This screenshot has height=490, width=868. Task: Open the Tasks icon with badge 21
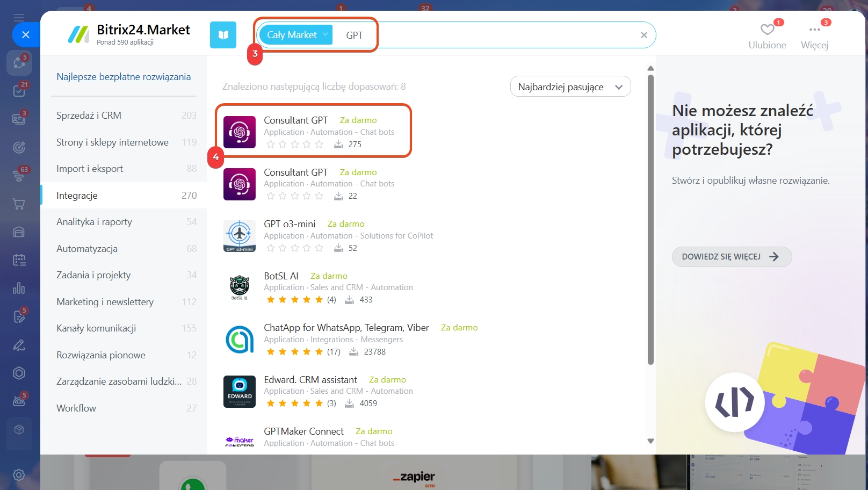coord(19,90)
